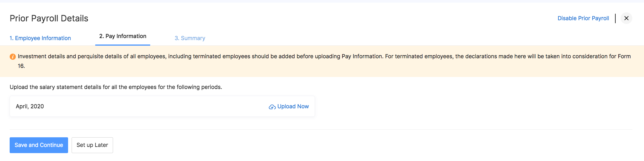Click the orange info icon in the banner

coord(13,57)
